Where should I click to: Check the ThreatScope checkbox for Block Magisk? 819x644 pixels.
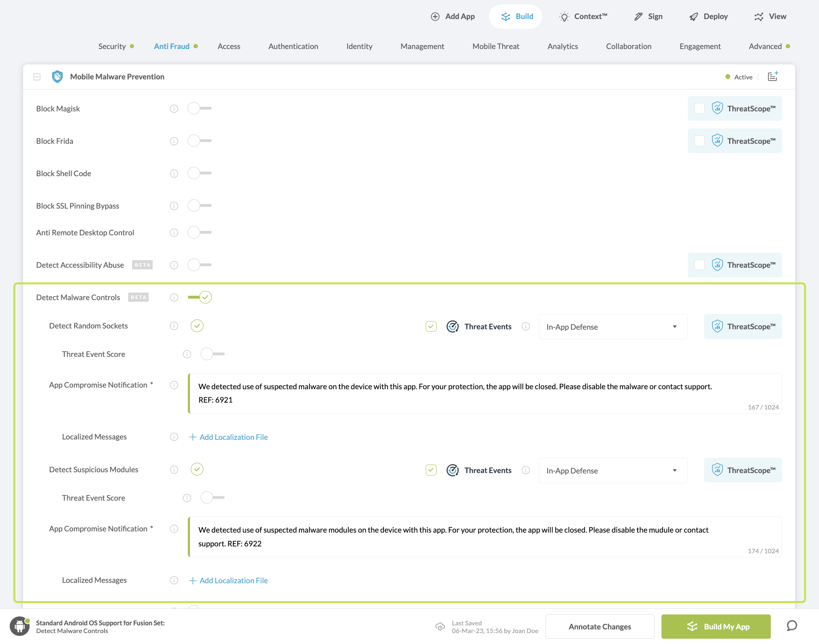[x=700, y=109]
